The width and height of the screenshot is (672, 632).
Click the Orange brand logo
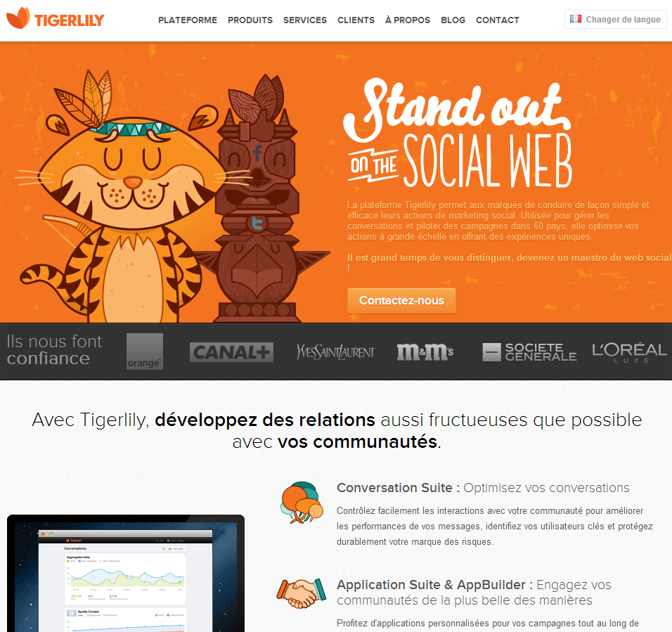tap(145, 352)
